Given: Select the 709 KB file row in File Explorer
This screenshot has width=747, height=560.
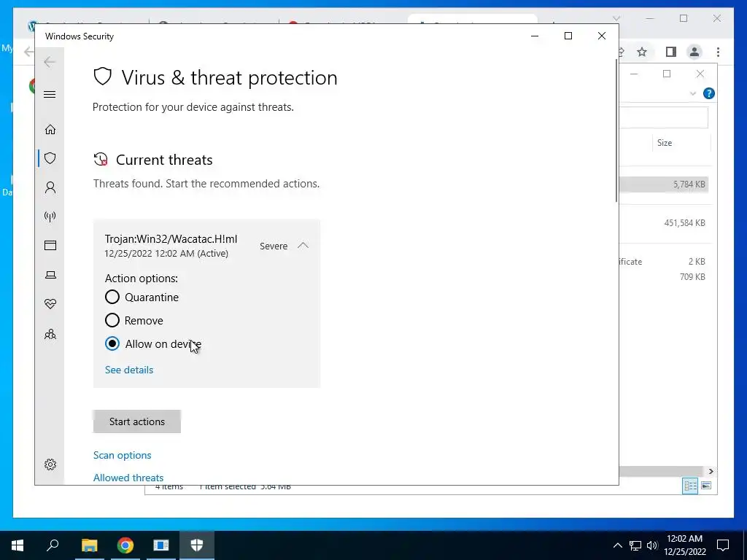Looking at the screenshot, I should coord(664,276).
